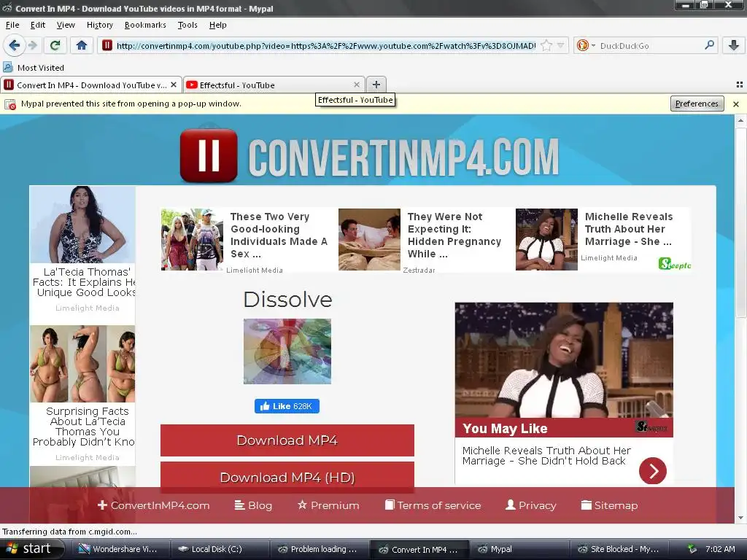Open ConvertInMP4.com footer link

pos(153,505)
